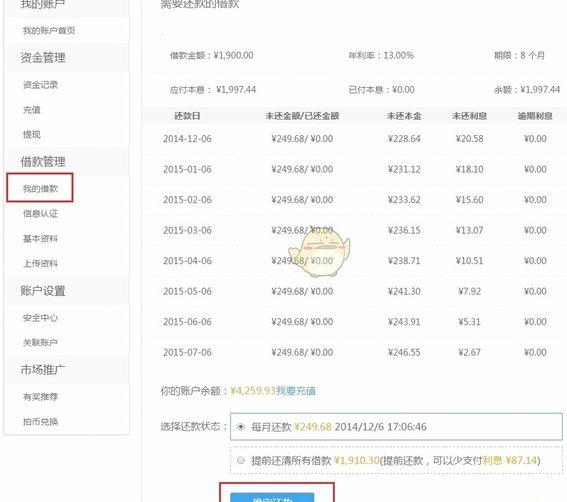567x502 pixels.
Task: Click the ¥231.12 principal value
Action: click(404, 169)
